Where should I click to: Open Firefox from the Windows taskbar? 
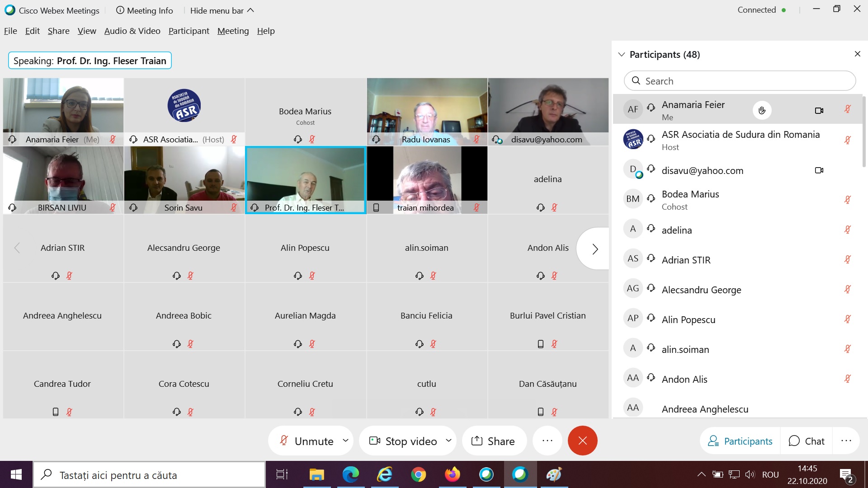[x=452, y=474]
